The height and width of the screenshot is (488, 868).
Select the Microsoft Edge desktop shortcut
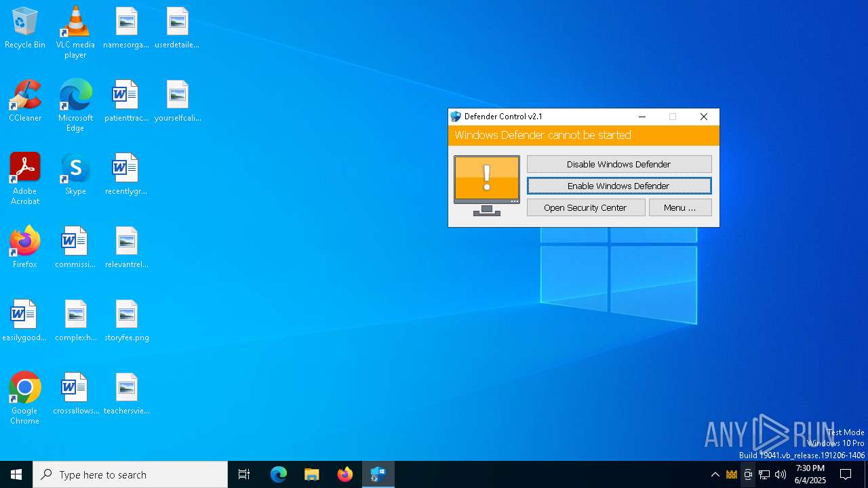tap(75, 106)
